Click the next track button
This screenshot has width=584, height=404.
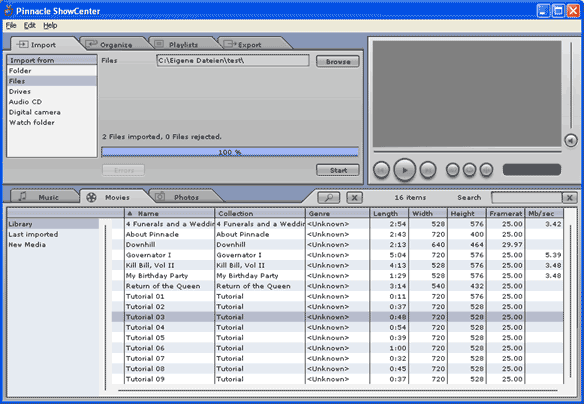(428, 170)
